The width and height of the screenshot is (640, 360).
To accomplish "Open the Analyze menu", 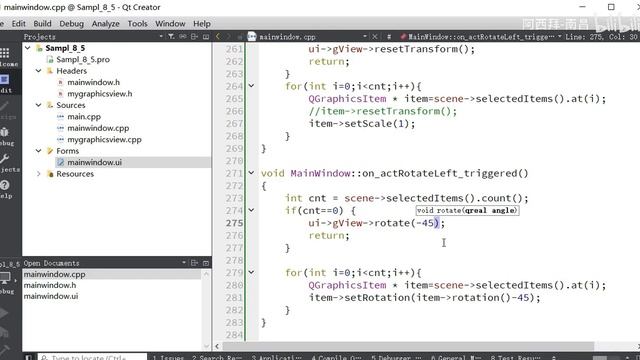I will click(106, 24).
